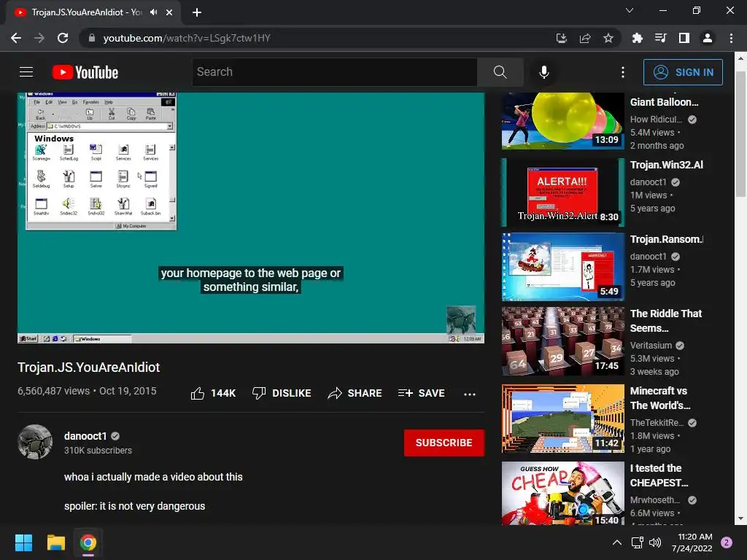Click the search magnifier button

(x=500, y=72)
